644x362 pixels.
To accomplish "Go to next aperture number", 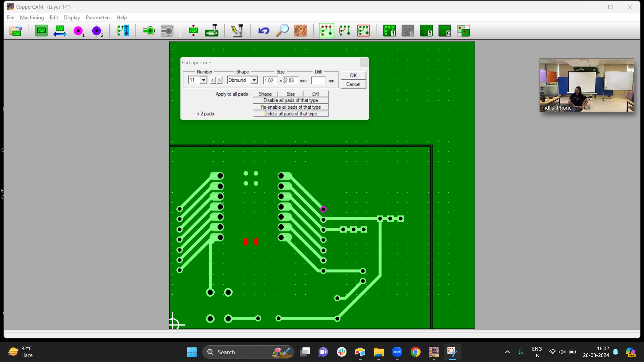I will pos(219,80).
